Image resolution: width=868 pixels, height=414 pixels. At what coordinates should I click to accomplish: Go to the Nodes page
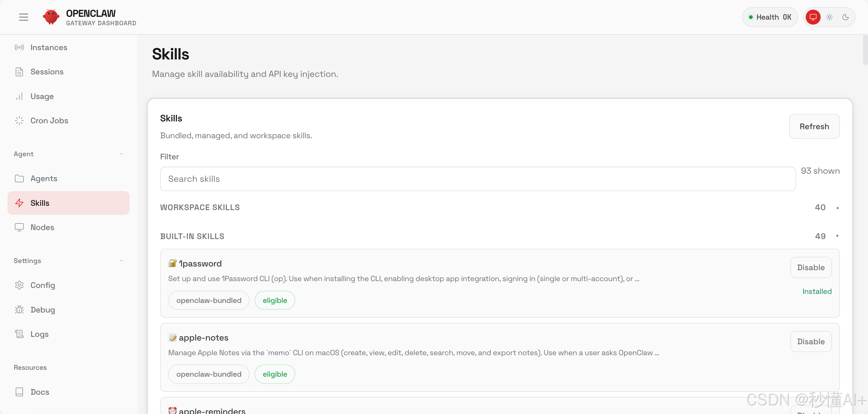click(42, 227)
